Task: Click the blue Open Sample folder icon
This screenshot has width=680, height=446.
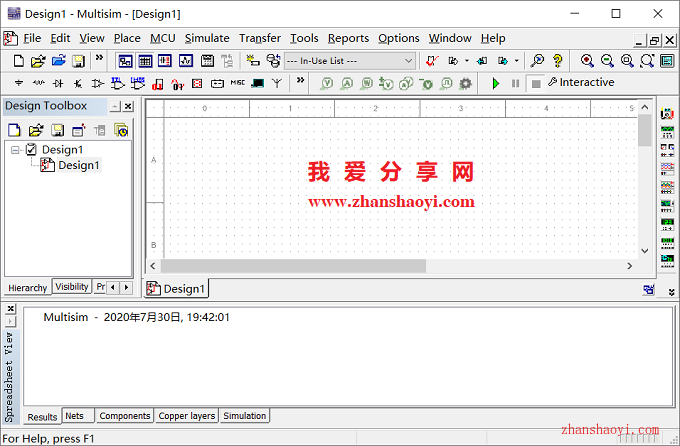Action: click(x=59, y=61)
